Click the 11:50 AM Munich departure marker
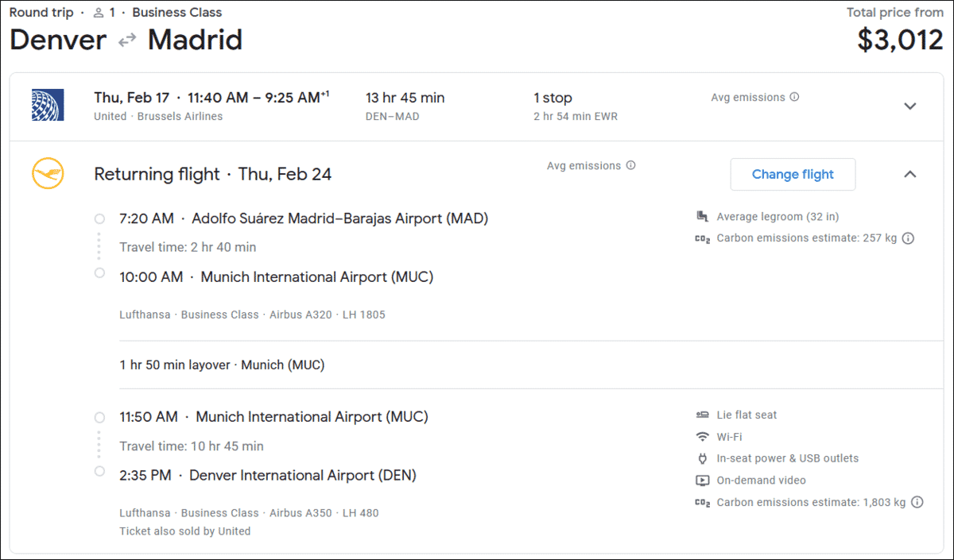This screenshot has height=560, width=954. 99,417
